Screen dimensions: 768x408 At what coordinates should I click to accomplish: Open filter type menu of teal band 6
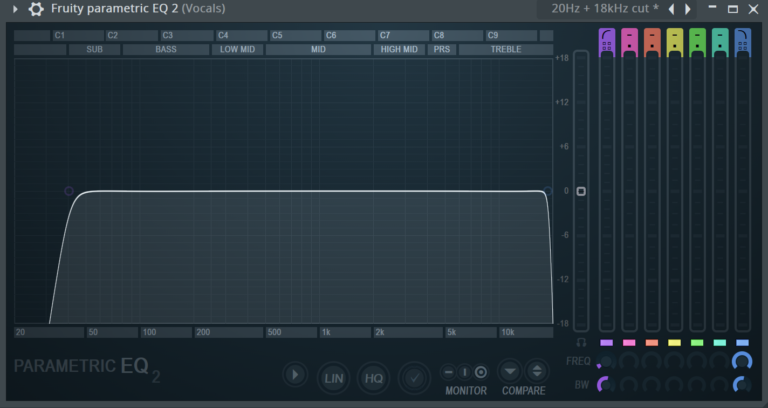point(720,40)
